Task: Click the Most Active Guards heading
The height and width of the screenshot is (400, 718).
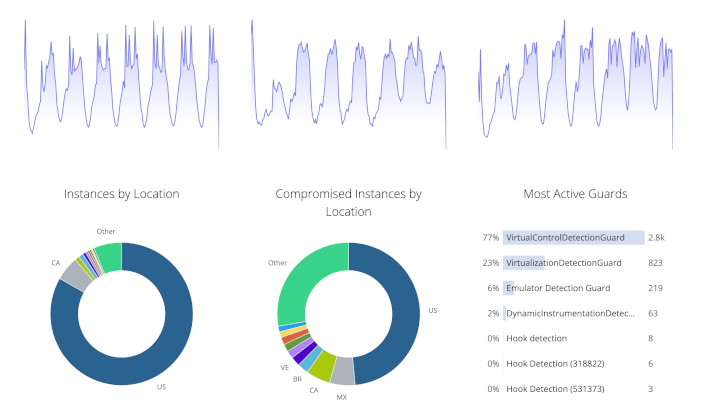Action: click(x=575, y=194)
